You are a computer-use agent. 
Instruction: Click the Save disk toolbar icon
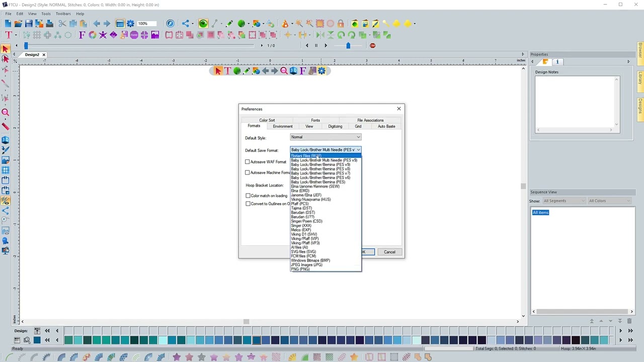(29, 24)
